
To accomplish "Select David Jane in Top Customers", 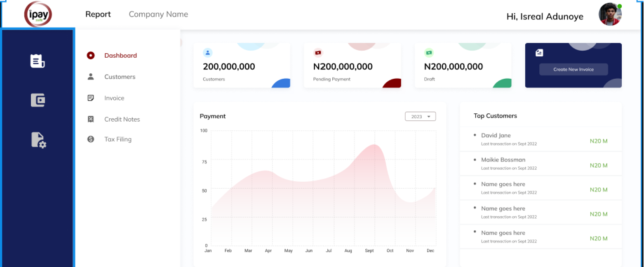I will (496, 136).
